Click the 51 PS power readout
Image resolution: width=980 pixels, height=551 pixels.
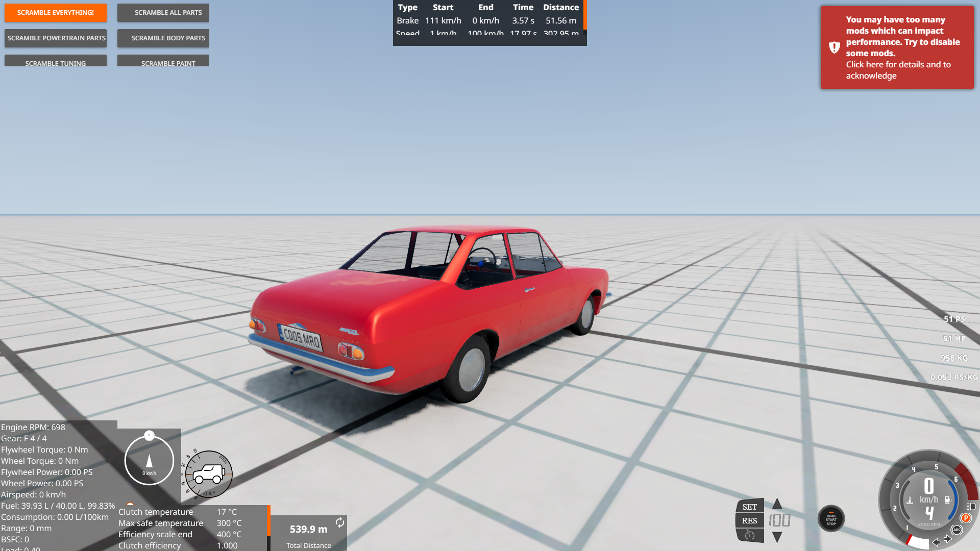(x=954, y=319)
